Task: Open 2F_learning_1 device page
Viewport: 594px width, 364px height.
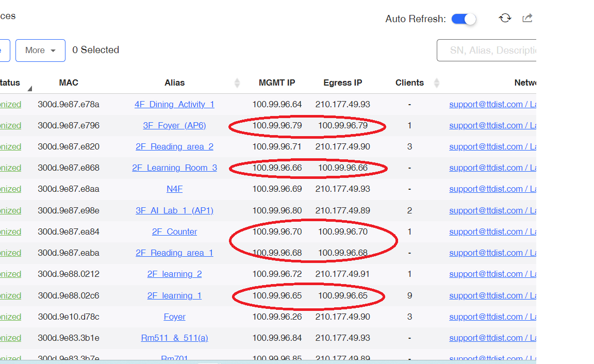Action: coord(174,296)
